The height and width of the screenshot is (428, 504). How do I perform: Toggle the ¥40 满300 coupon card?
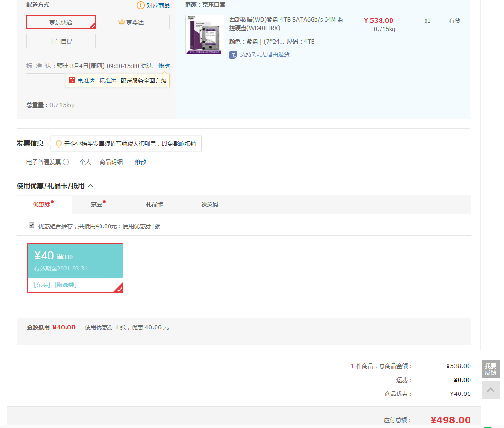click(x=76, y=268)
